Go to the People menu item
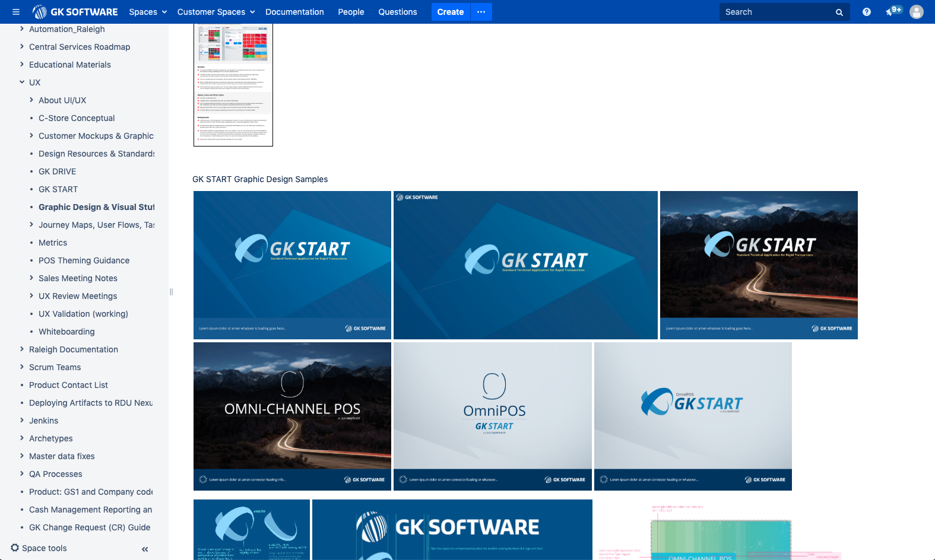This screenshot has width=935, height=560. point(351,12)
